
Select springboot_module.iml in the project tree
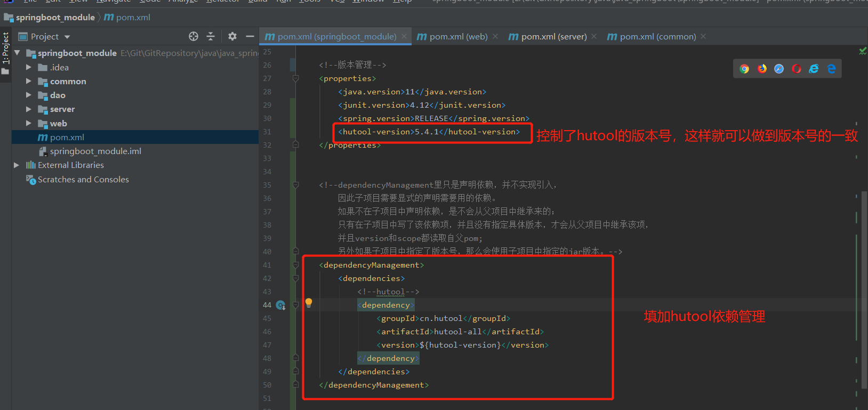(95, 151)
